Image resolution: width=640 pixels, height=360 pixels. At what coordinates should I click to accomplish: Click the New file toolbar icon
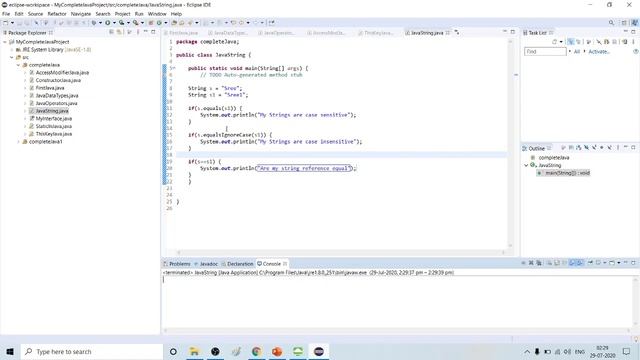[x=5, y=23]
